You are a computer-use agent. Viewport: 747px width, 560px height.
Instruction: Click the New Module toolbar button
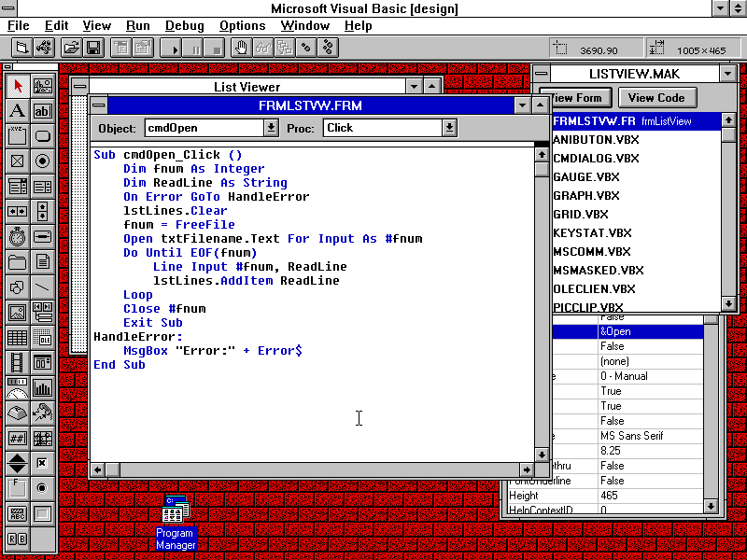(44, 49)
